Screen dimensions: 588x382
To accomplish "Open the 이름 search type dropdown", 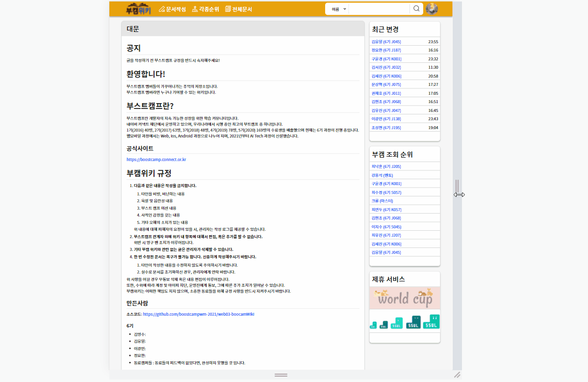I will pyautogui.click(x=338, y=9).
